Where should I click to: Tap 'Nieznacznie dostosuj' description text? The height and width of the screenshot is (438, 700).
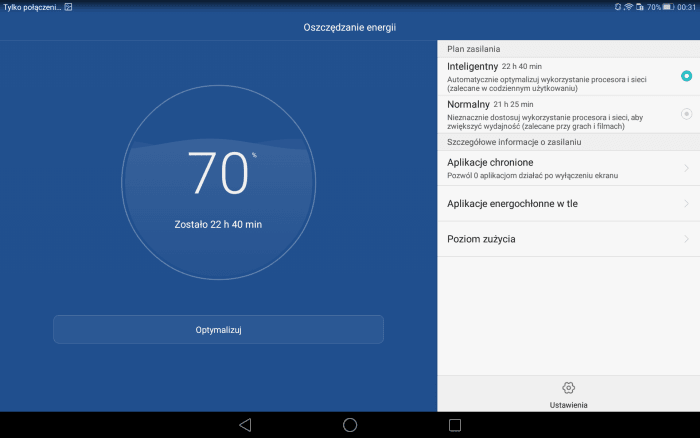click(545, 121)
